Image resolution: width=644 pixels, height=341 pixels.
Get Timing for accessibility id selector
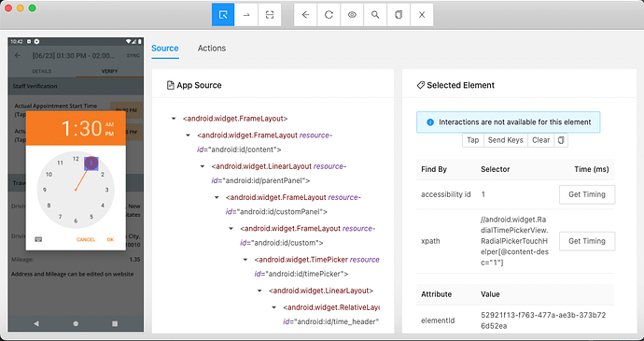[x=587, y=194]
